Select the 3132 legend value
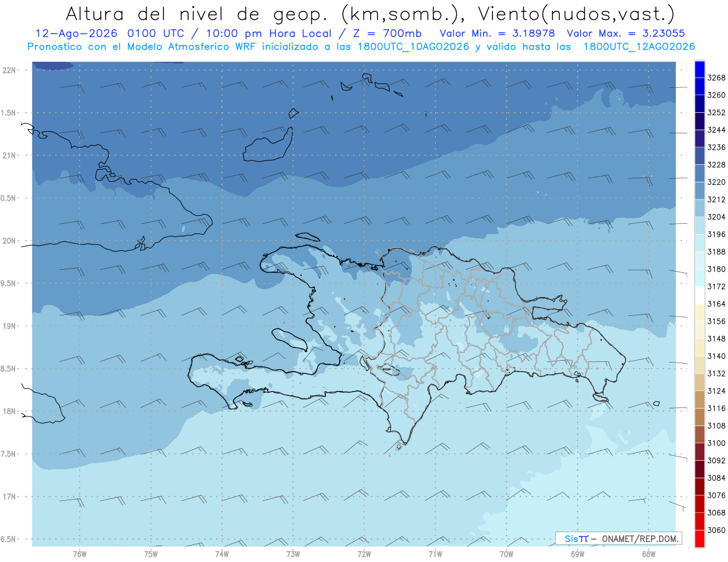This screenshot has height=562, width=728. coord(716,373)
